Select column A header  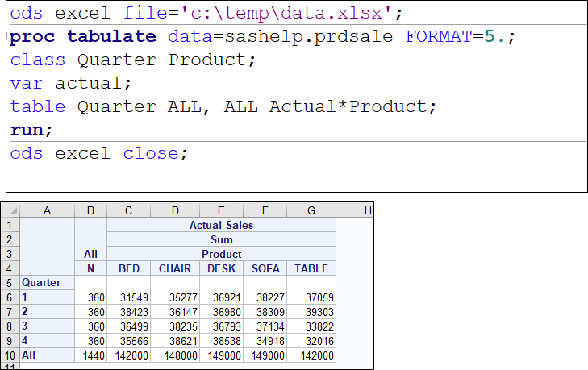[x=47, y=210]
